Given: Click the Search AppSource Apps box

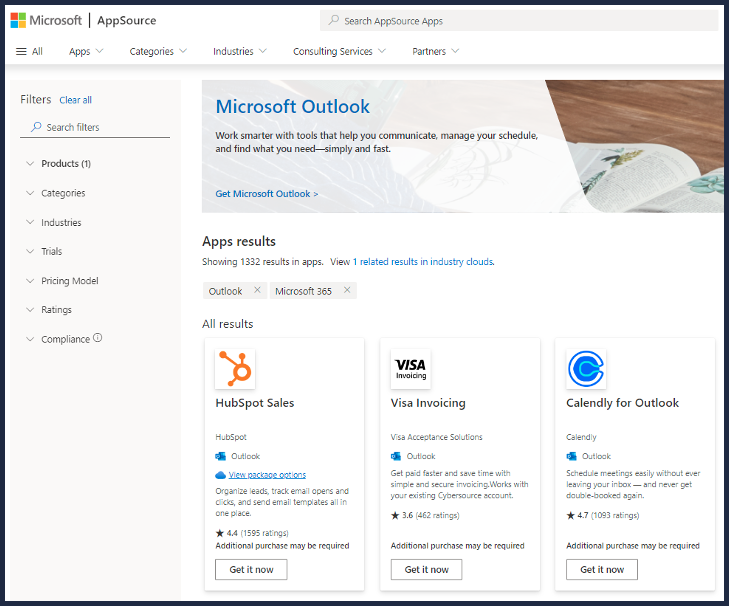Looking at the screenshot, I should click(x=520, y=21).
